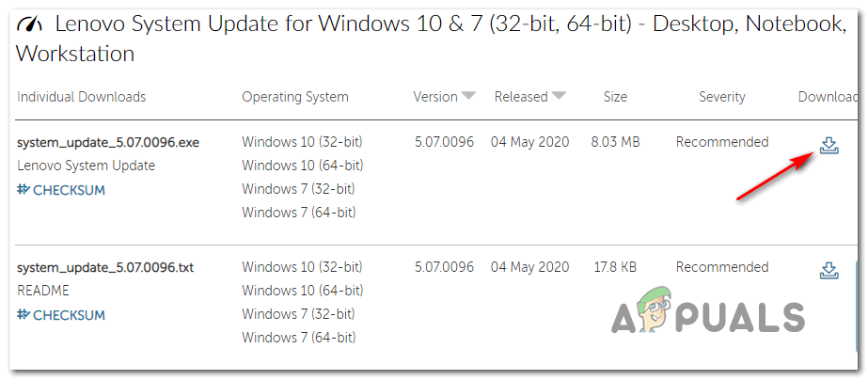Click the Severity column header

coord(722,97)
